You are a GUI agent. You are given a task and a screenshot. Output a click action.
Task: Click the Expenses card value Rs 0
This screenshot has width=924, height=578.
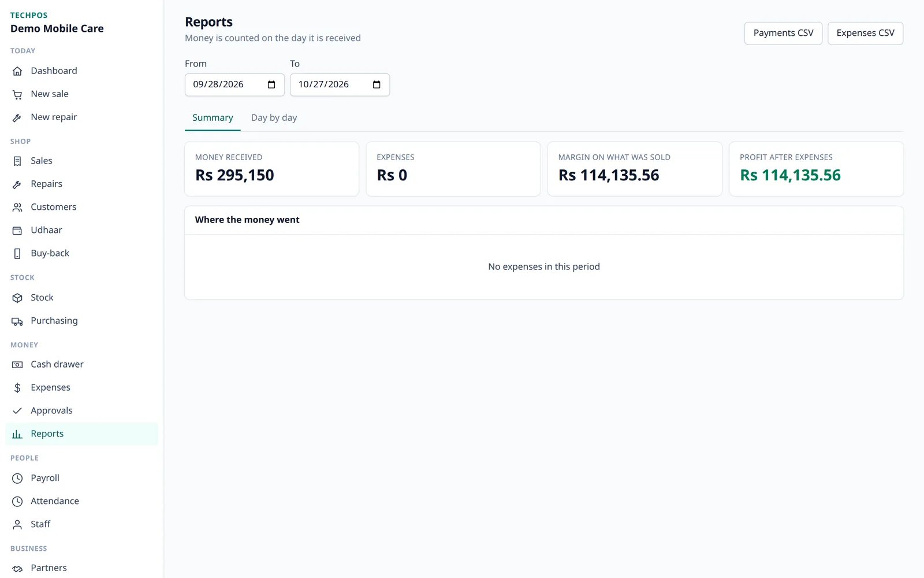392,175
